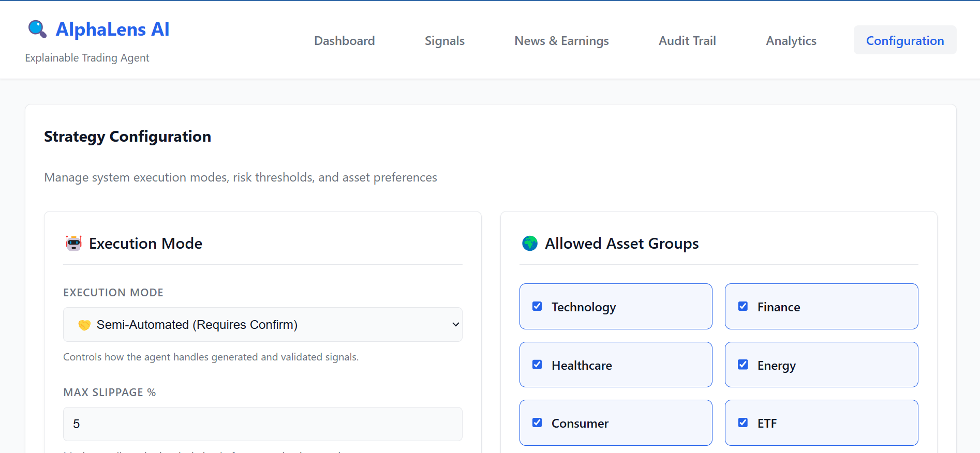Deselect the ETF checkbox
This screenshot has height=453, width=980.
pos(743,423)
